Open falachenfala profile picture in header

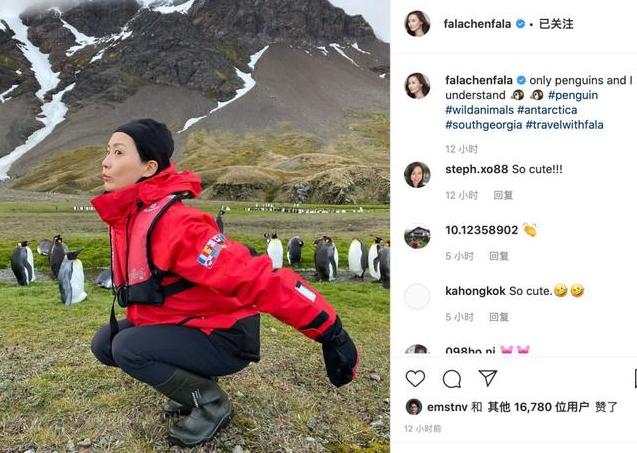[417, 24]
